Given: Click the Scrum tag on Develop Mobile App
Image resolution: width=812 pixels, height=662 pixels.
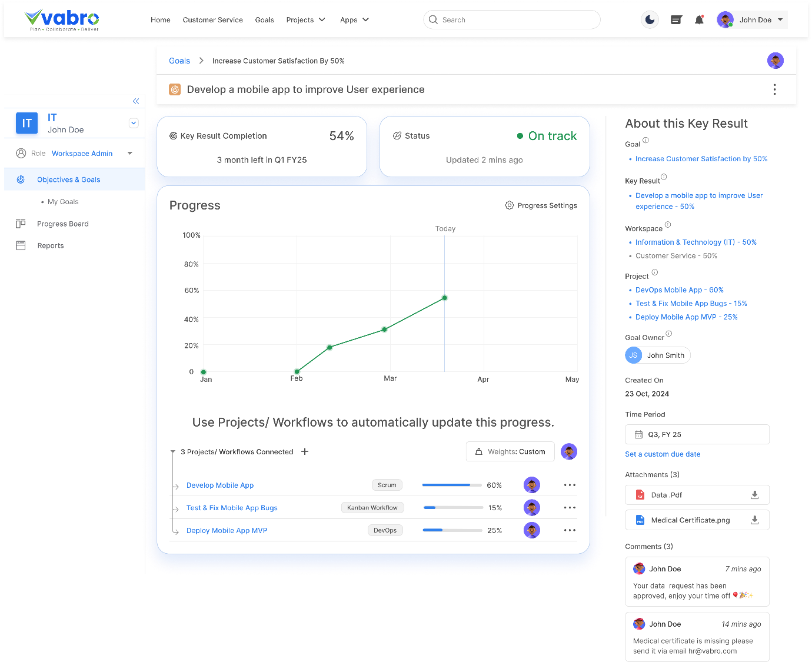Looking at the screenshot, I should tap(387, 485).
